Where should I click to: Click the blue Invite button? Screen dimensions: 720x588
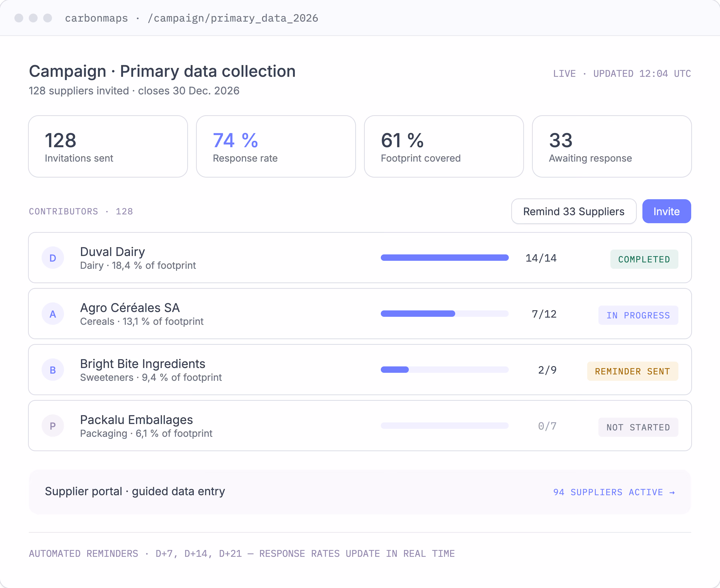(666, 211)
